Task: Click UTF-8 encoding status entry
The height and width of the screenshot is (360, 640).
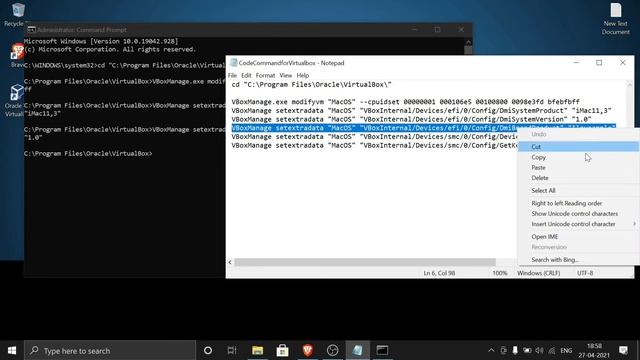Action: click(585, 273)
